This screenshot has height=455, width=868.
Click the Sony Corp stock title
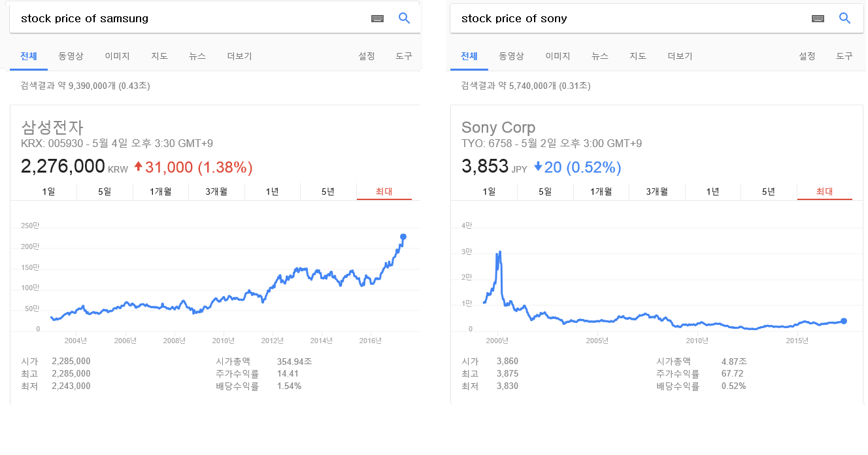(498, 127)
